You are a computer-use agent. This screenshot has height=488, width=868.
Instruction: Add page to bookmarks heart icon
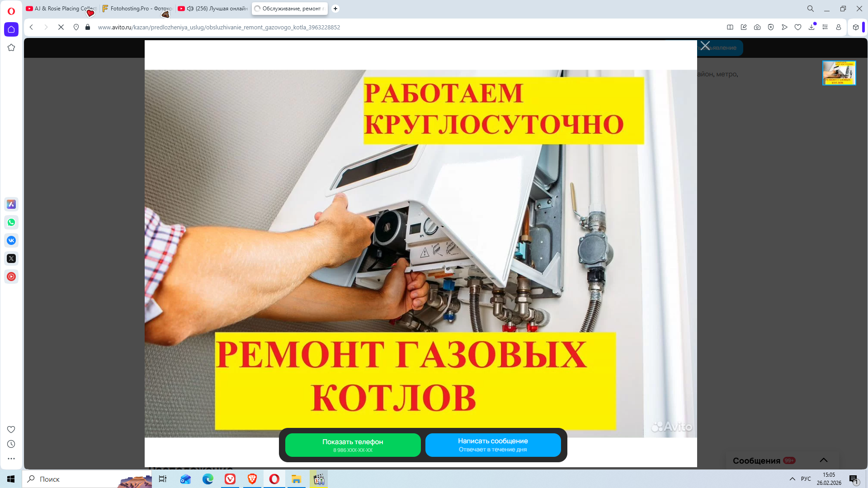798,27
